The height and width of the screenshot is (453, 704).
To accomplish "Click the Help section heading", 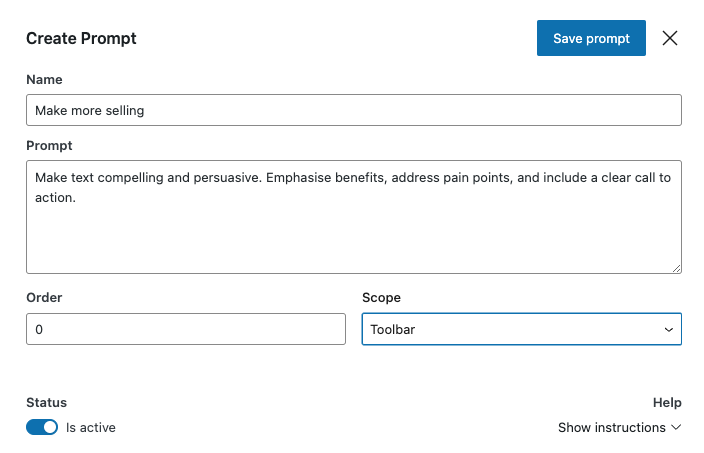I will pyautogui.click(x=667, y=402).
